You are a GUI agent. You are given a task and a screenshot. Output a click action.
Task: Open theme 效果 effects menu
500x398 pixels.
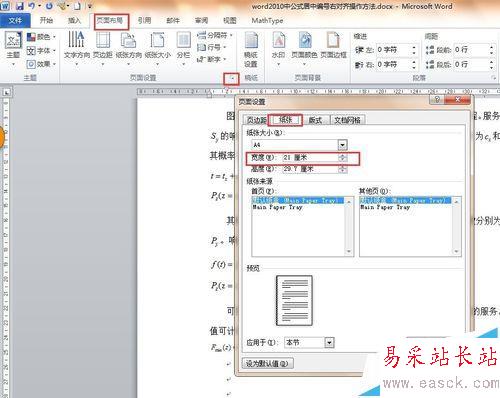pyautogui.click(x=41, y=64)
